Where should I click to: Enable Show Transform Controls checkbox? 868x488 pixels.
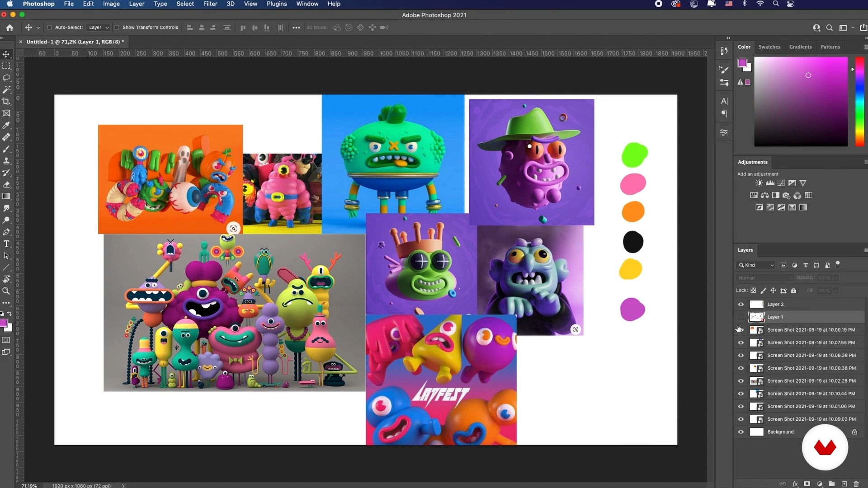(x=117, y=28)
